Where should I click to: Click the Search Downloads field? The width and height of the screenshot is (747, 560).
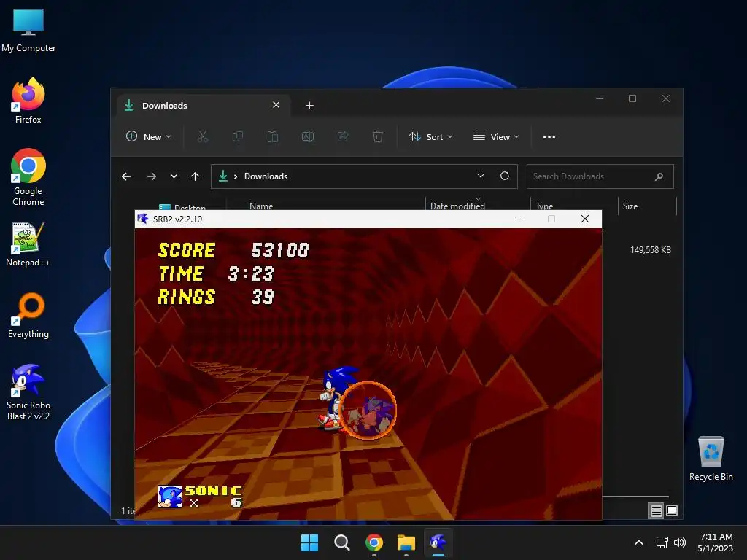pyautogui.click(x=600, y=176)
